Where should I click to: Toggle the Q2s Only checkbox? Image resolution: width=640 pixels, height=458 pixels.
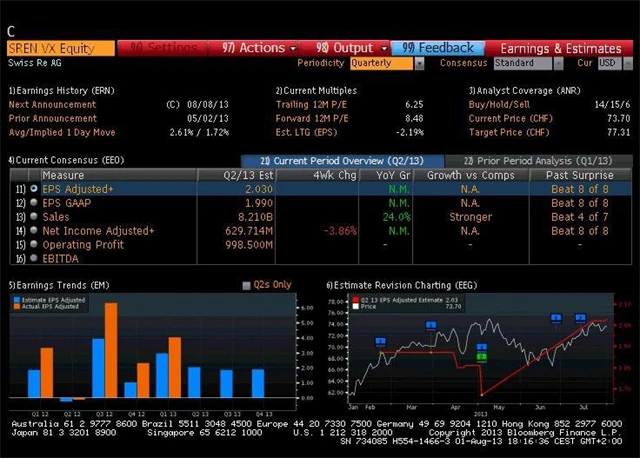[x=247, y=285]
